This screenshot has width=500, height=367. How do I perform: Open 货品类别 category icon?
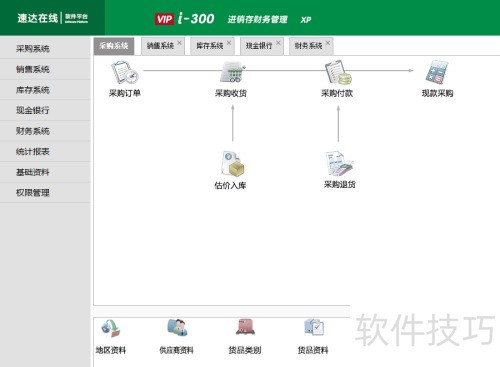(x=245, y=327)
